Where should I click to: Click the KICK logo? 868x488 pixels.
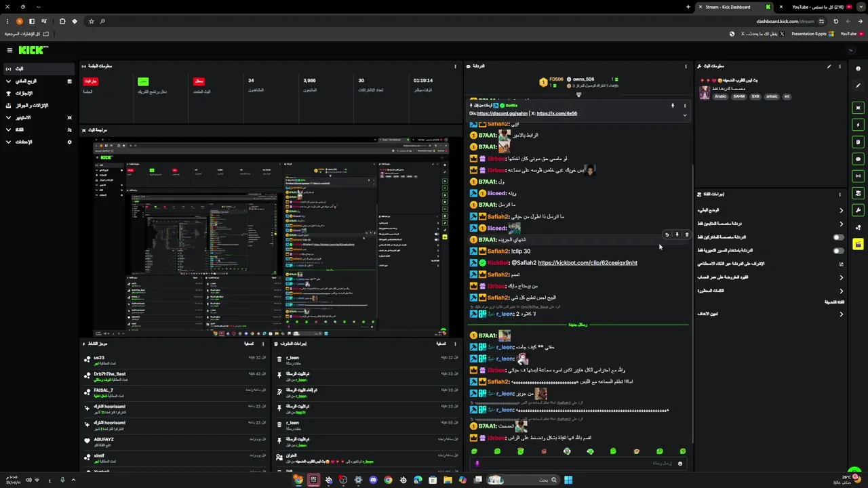[33, 50]
